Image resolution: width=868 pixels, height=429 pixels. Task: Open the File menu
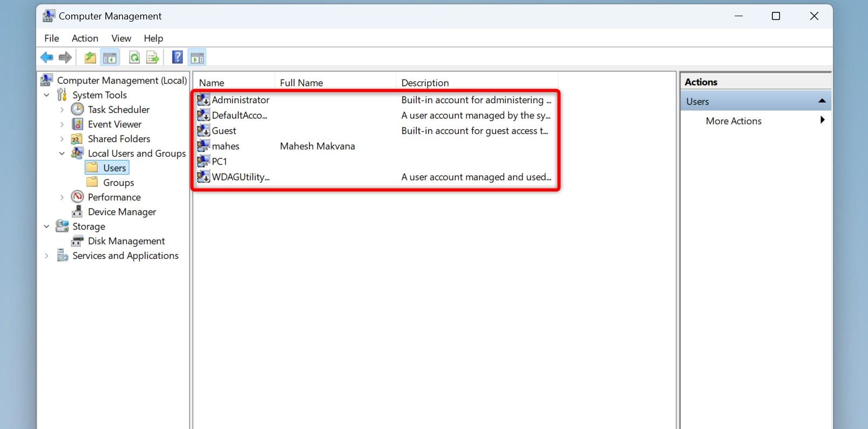click(x=52, y=38)
